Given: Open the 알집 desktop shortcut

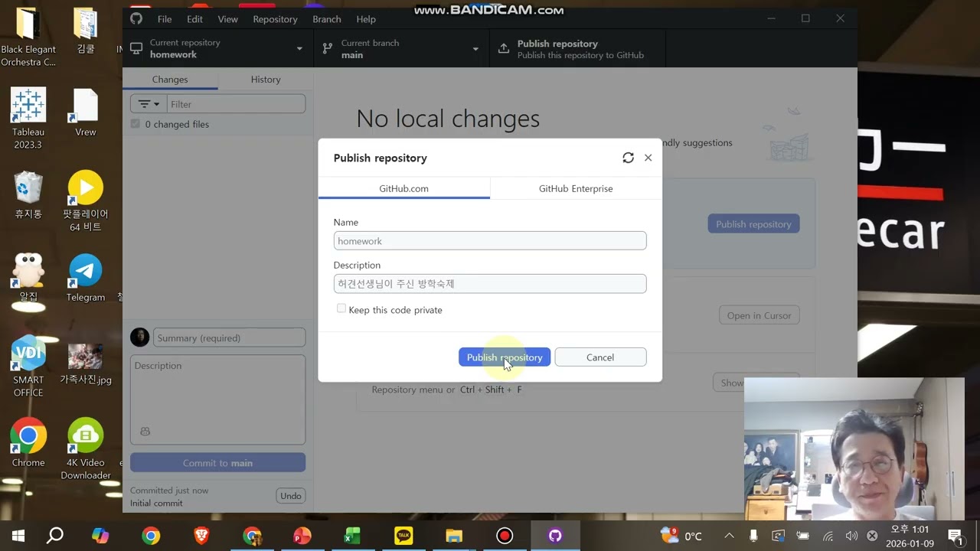Looking at the screenshot, I should click(28, 278).
